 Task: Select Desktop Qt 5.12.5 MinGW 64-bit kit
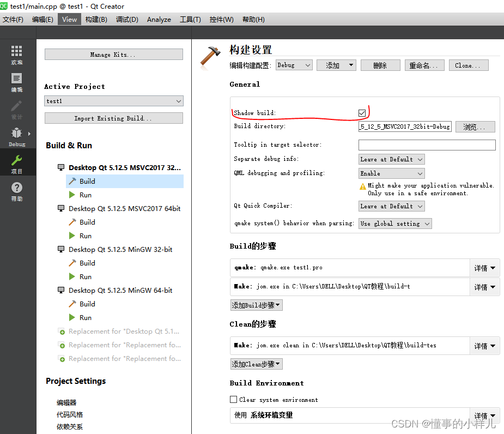[x=120, y=290]
